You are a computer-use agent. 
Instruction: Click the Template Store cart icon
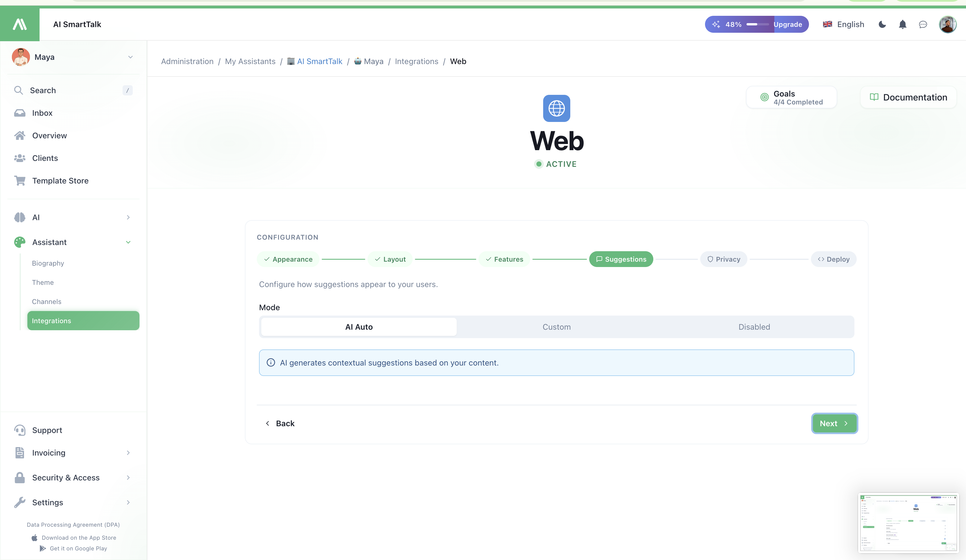pyautogui.click(x=19, y=180)
